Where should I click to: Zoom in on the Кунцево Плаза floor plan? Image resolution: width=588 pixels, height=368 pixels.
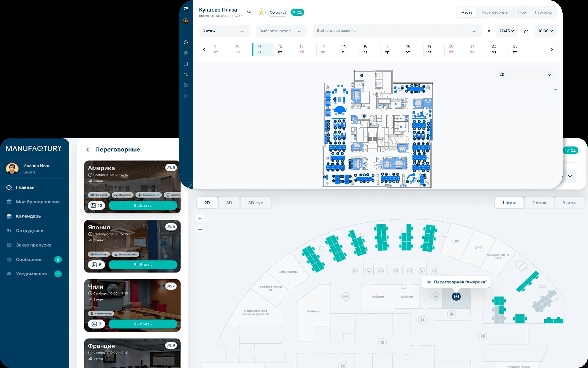pos(555,90)
